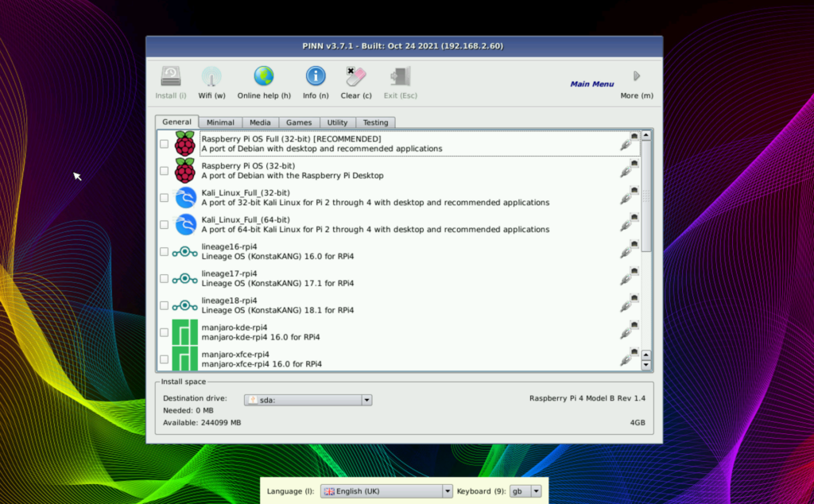Image resolution: width=814 pixels, height=504 pixels.
Task: Click the lineage17-rpi4 logo
Action: point(184,279)
